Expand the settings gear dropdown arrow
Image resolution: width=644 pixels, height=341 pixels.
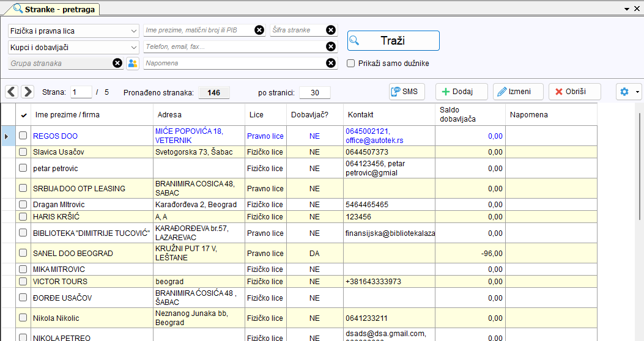[x=637, y=92]
